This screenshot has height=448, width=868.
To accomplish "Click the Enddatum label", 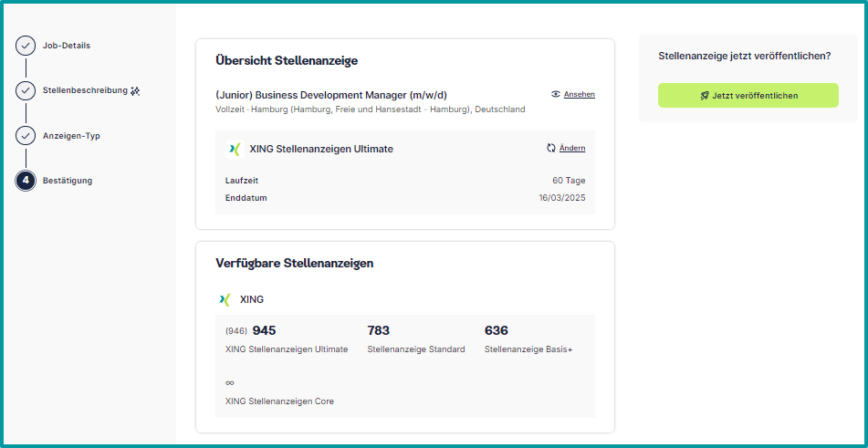I will tap(246, 197).
